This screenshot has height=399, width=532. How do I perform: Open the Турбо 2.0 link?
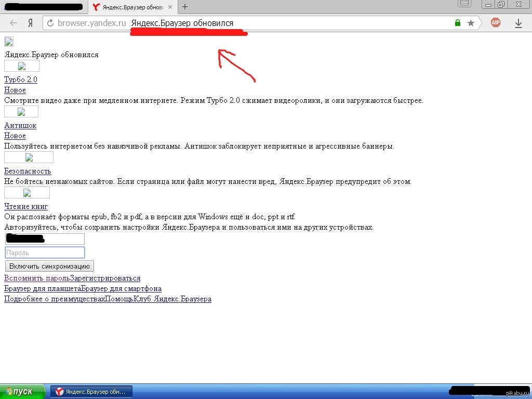(x=21, y=79)
